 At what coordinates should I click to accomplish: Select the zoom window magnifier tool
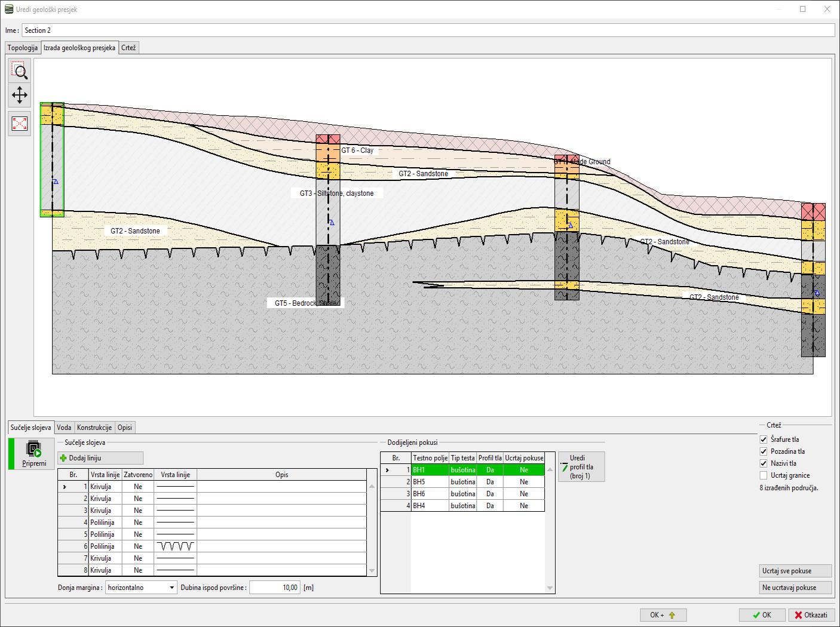(20, 71)
